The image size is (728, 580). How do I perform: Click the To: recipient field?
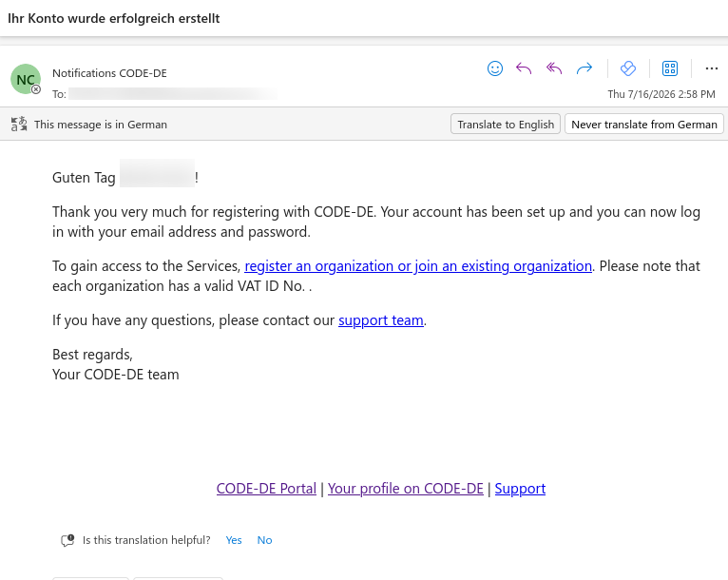tap(164, 94)
